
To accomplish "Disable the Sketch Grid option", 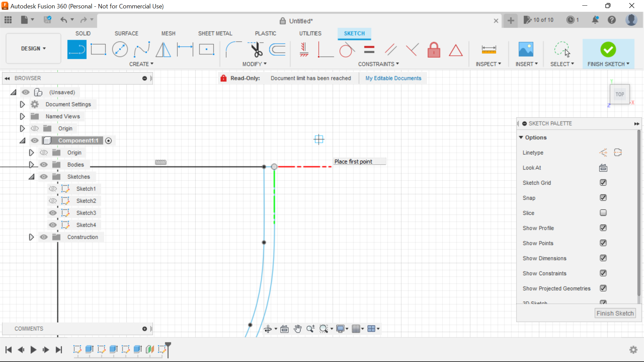I will tap(603, 183).
